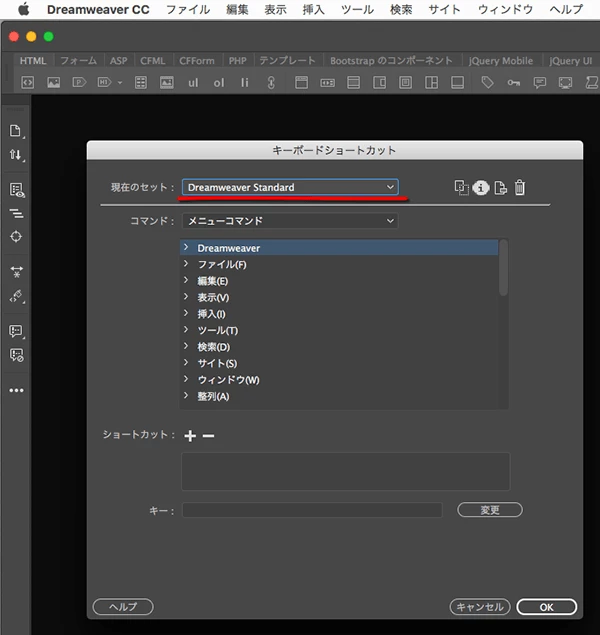Expand the 編集(E) command group
This screenshot has width=600, height=635.
tap(186, 280)
